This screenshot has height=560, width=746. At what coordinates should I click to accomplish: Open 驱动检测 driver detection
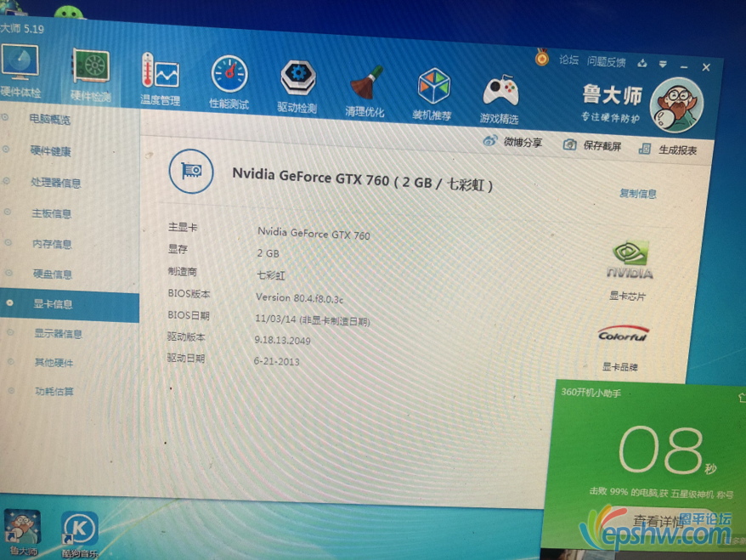[297, 87]
